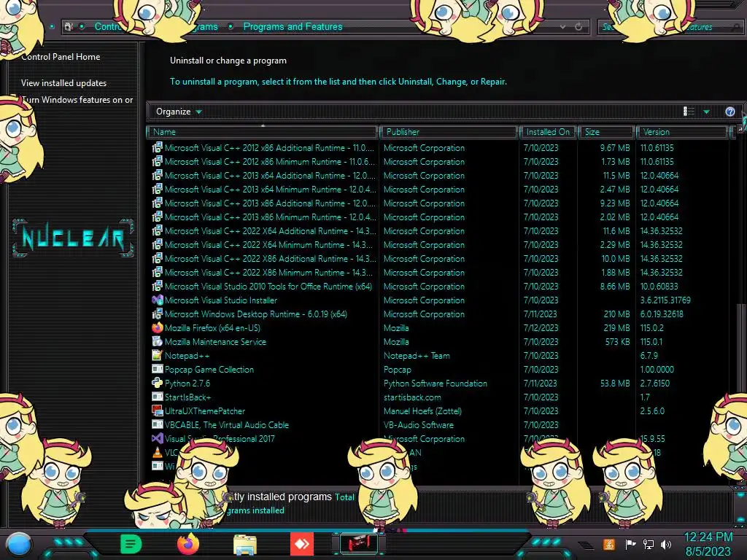Click the VLC cone icon in list

coord(158,452)
